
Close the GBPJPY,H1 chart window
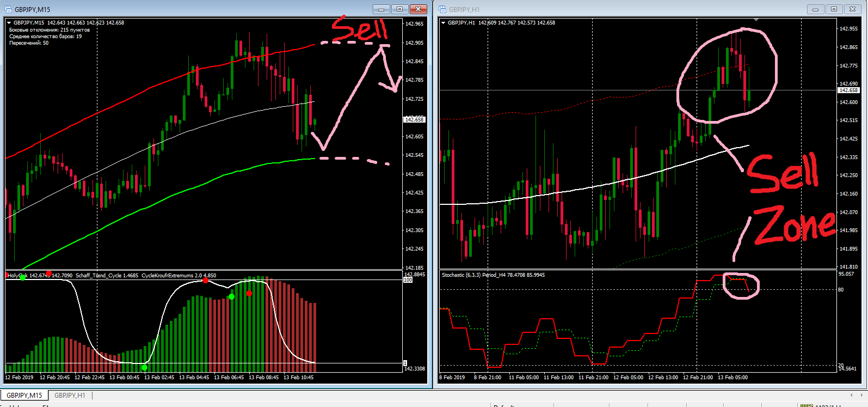[x=852, y=9]
